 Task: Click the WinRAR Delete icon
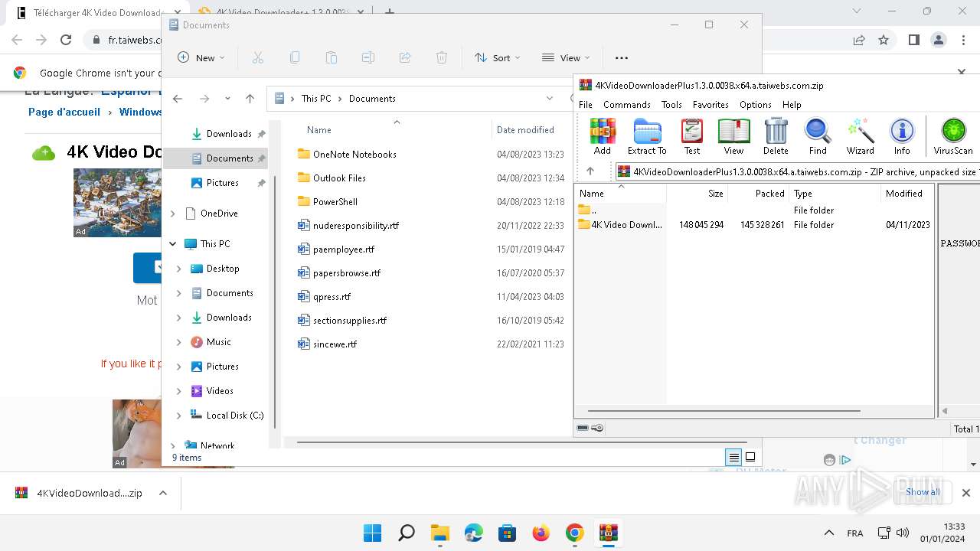(x=776, y=137)
